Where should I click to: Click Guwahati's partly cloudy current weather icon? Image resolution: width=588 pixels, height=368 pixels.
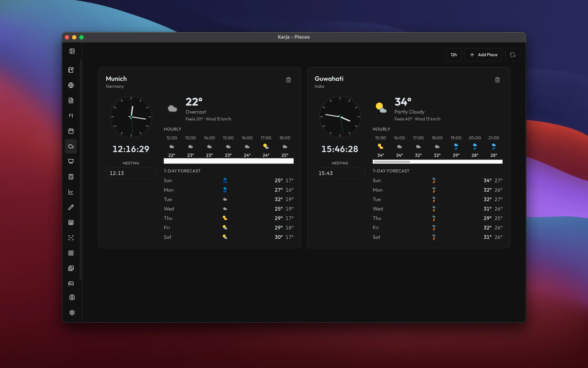coord(381,108)
